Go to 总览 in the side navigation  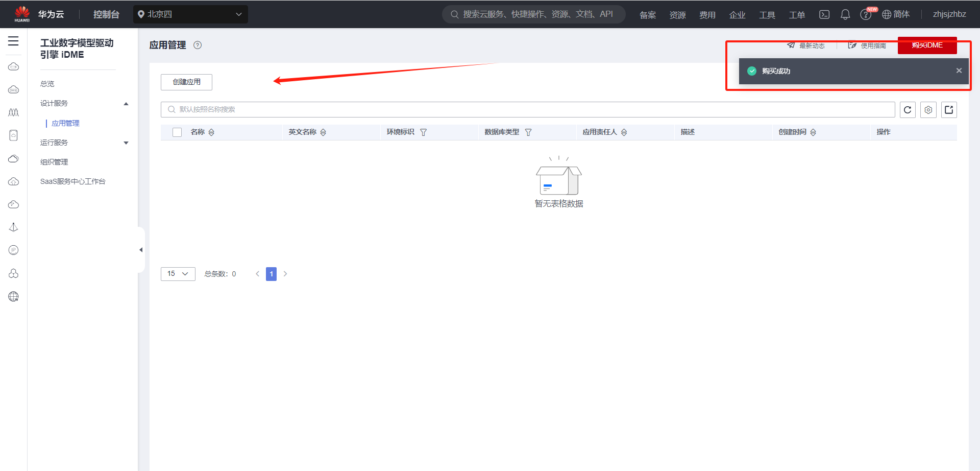(x=47, y=84)
